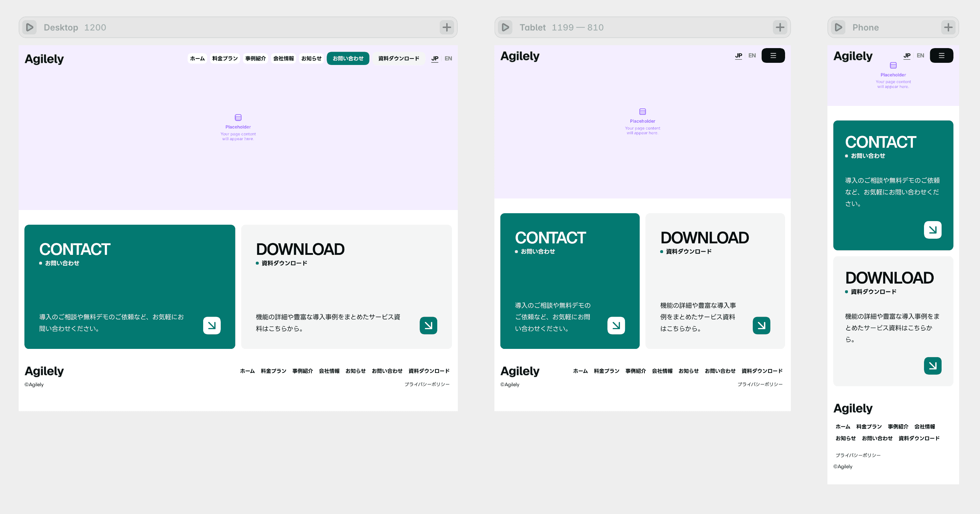Add breakpoint after Phone via plus icon
Viewport: 980px width, 514px height.
948,27
